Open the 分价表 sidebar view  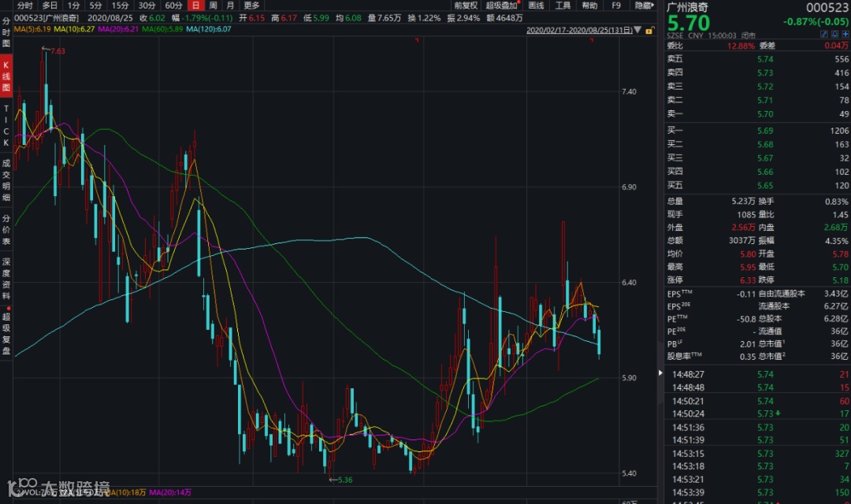coord(6,229)
